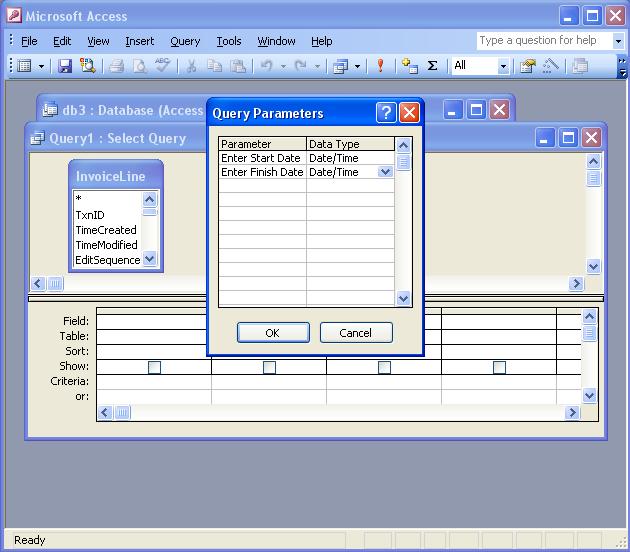Click the Show Table icon

click(409, 65)
